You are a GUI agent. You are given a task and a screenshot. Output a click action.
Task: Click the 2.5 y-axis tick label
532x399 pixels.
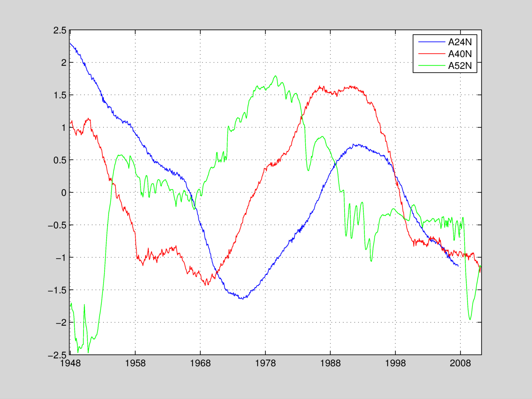click(x=60, y=30)
